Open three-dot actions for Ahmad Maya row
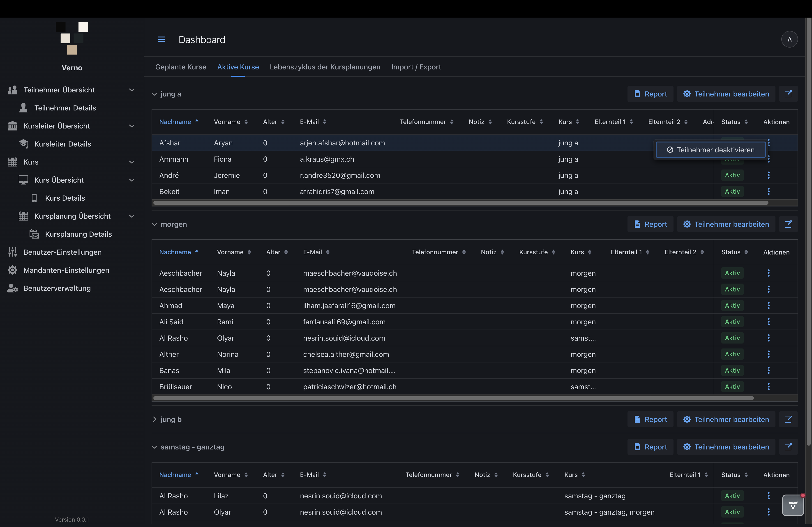812x527 pixels. click(x=768, y=305)
